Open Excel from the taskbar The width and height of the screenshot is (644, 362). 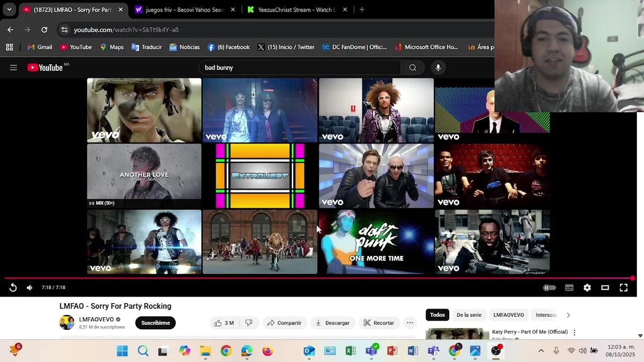click(351, 351)
